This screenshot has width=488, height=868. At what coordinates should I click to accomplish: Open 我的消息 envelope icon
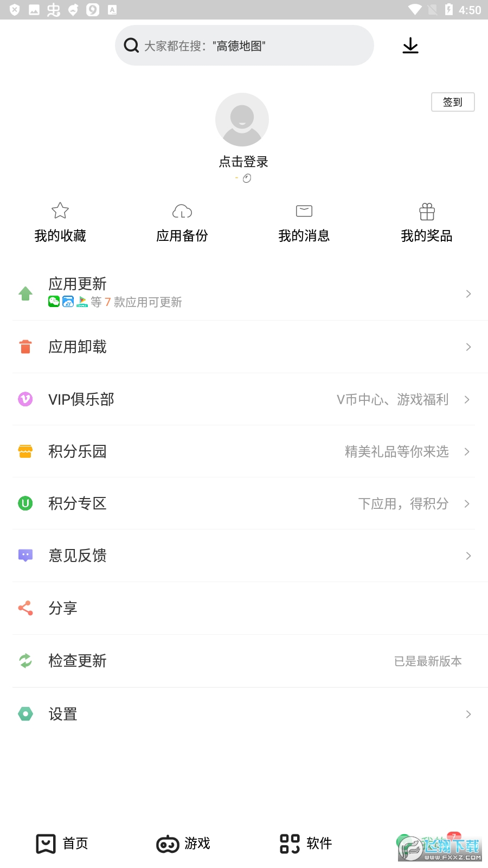[x=304, y=210]
